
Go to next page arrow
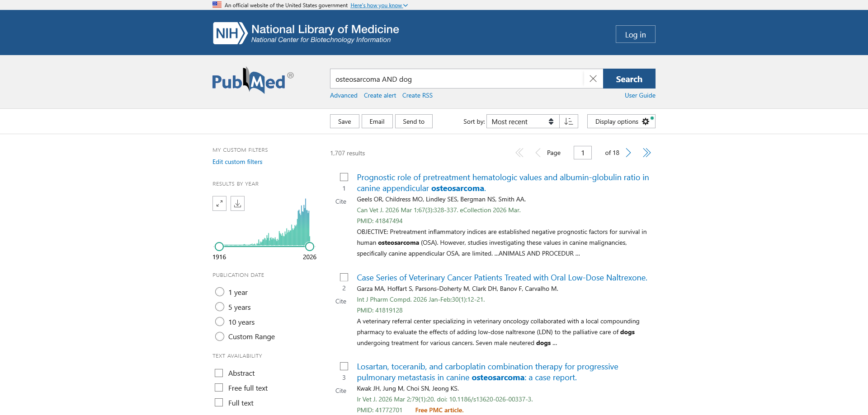point(628,153)
